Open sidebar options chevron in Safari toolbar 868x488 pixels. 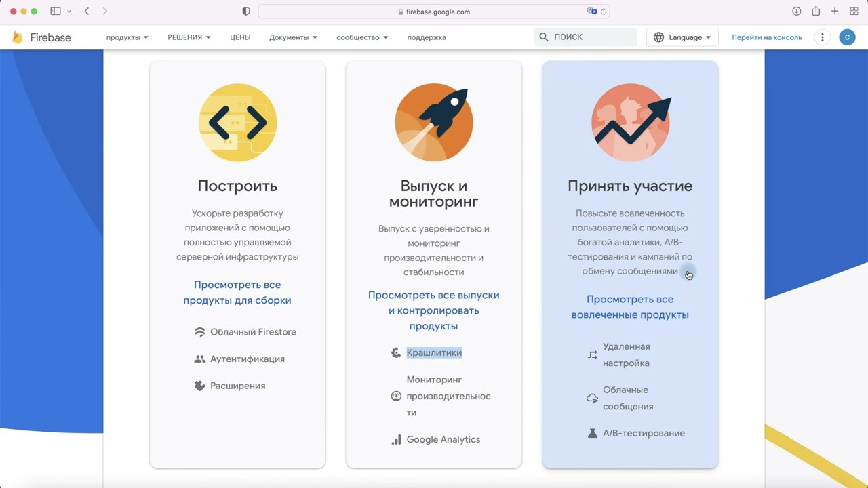coord(69,12)
